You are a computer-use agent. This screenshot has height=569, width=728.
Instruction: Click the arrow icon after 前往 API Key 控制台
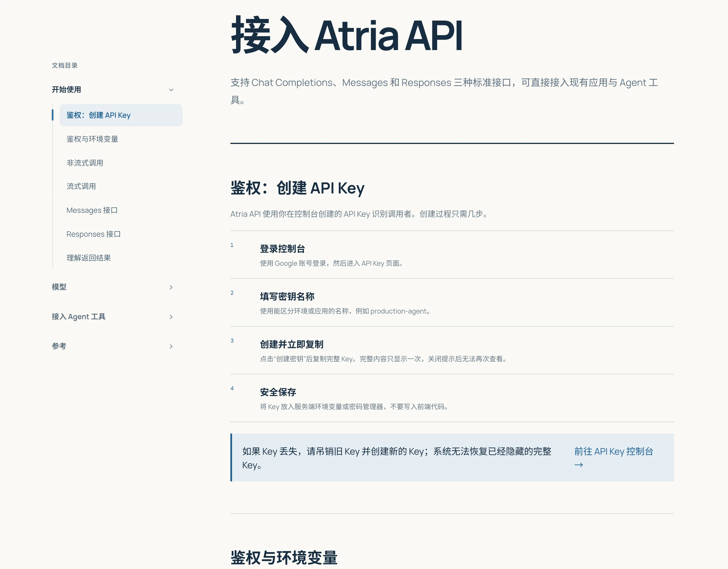tap(579, 465)
